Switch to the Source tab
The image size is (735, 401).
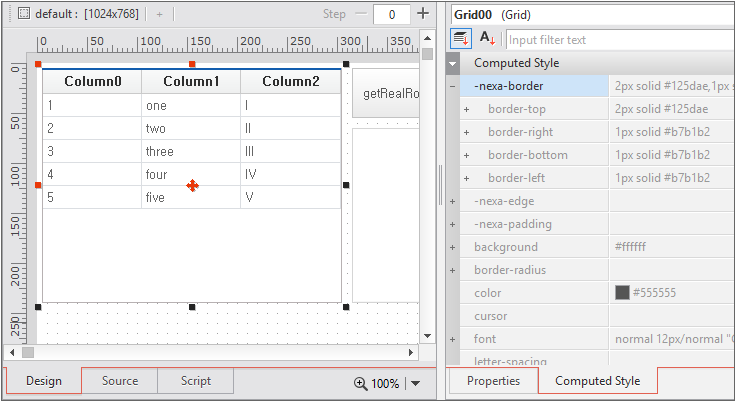(x=120, y=381)
